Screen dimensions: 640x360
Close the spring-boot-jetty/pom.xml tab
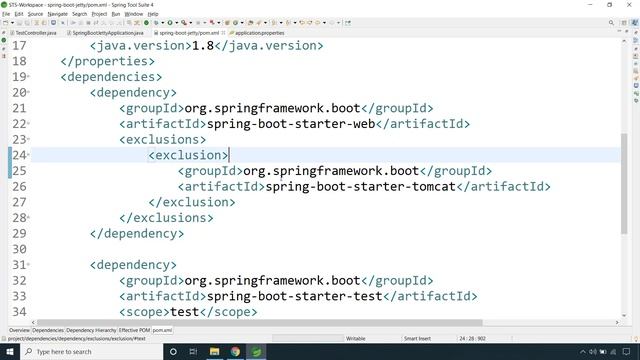tap(223, 33)
